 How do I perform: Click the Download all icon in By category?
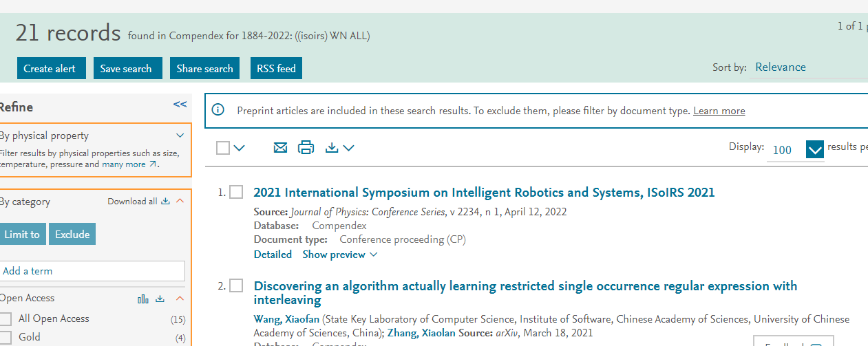click(165, 202)
